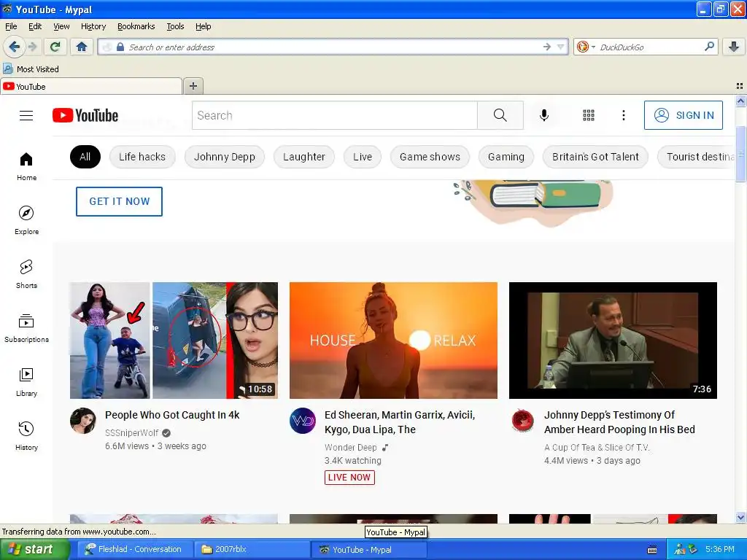Open Subscriptions in YouTube sidebar

click(x=27, y=329)
